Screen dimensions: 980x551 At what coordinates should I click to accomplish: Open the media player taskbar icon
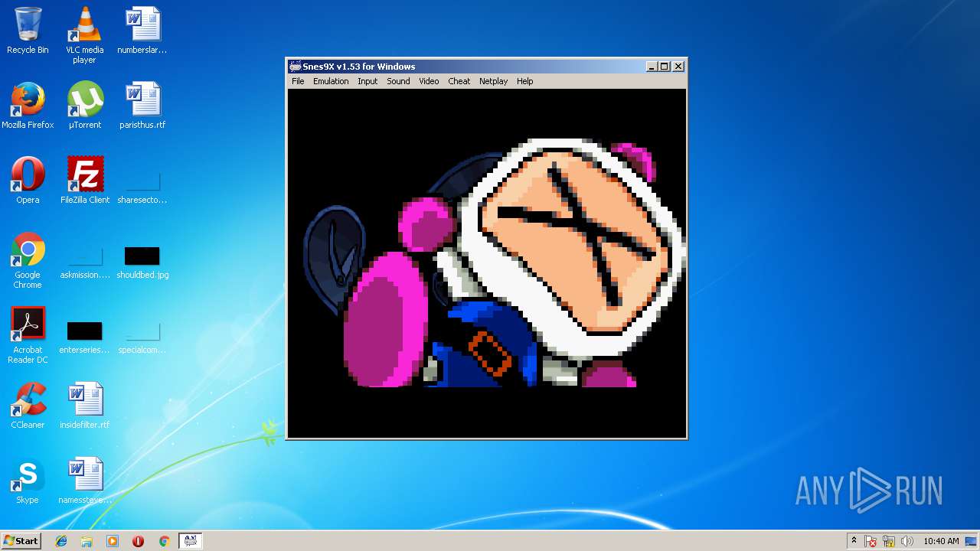[x=113, y=541]
